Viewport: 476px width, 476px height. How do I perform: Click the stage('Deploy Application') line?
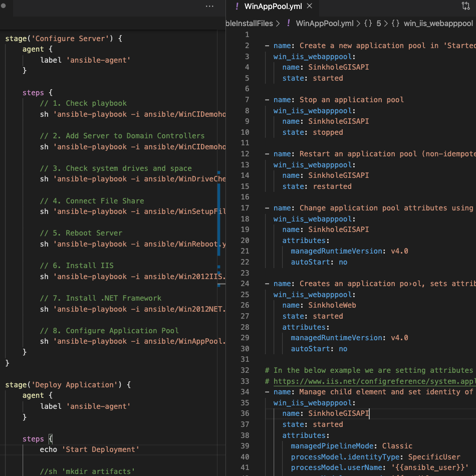click(68, 385)
